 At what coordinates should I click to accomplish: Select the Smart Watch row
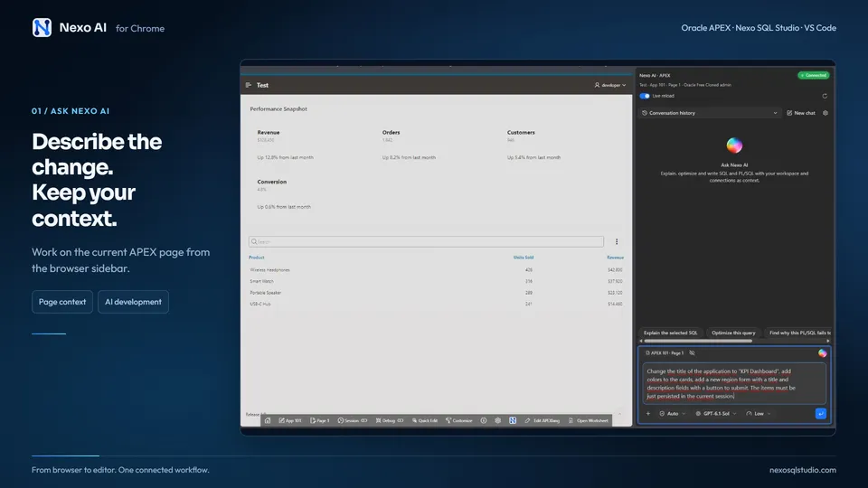tap(436, 281)
